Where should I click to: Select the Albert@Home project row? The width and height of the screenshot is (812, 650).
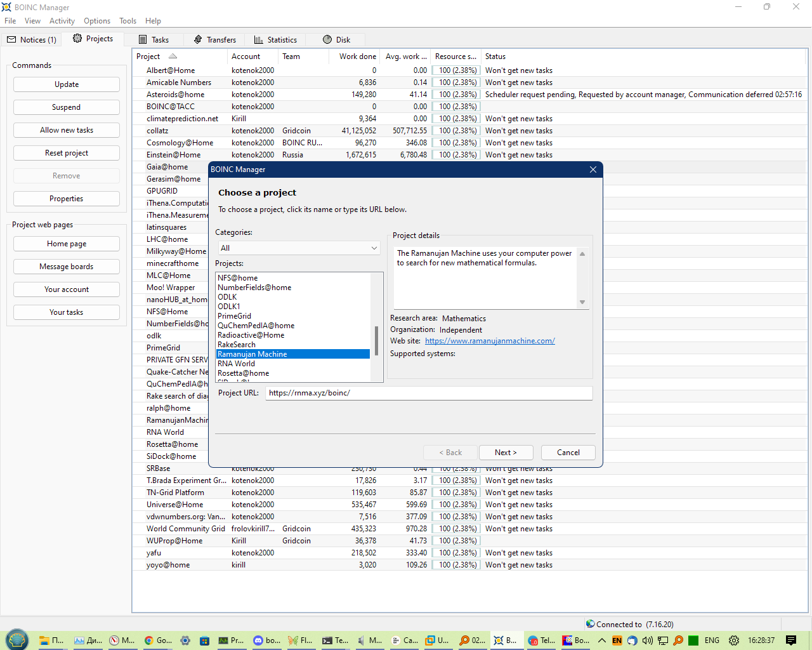click(470, 70)
